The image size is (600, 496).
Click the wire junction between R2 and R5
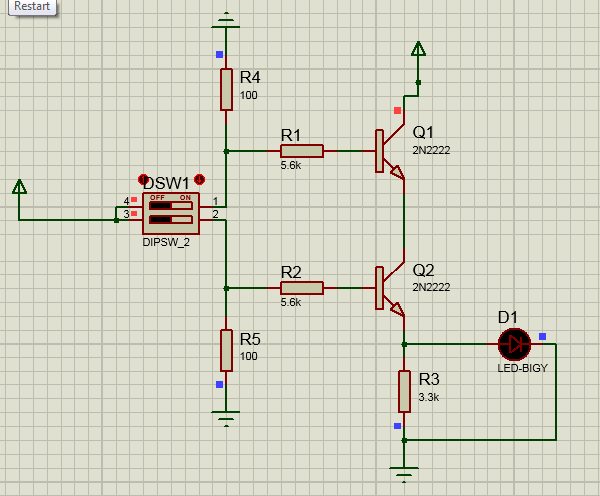(x=226, y=288)
